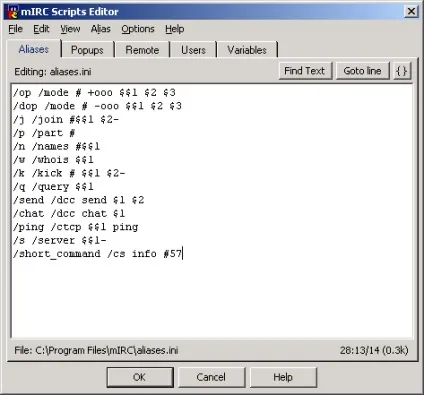Viewport: 424px width, 395px height.
Task: Select the Aliases tab
Action: point(34,49)
